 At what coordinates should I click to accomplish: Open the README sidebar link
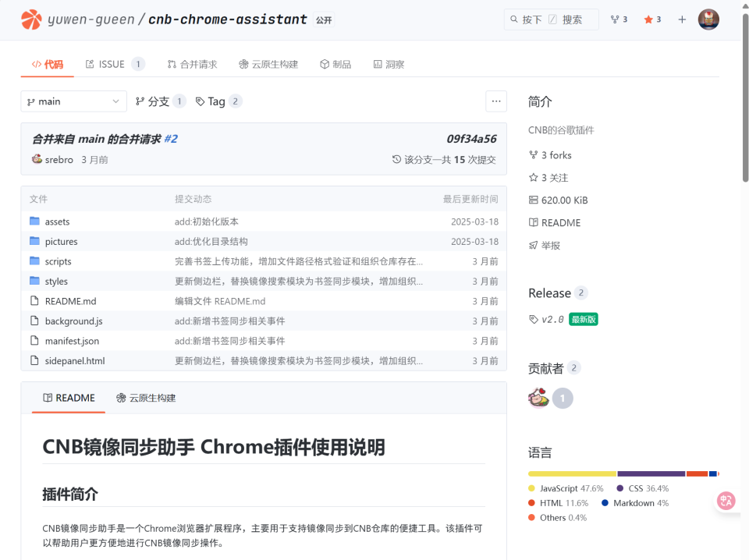click(x=555, y=223)
